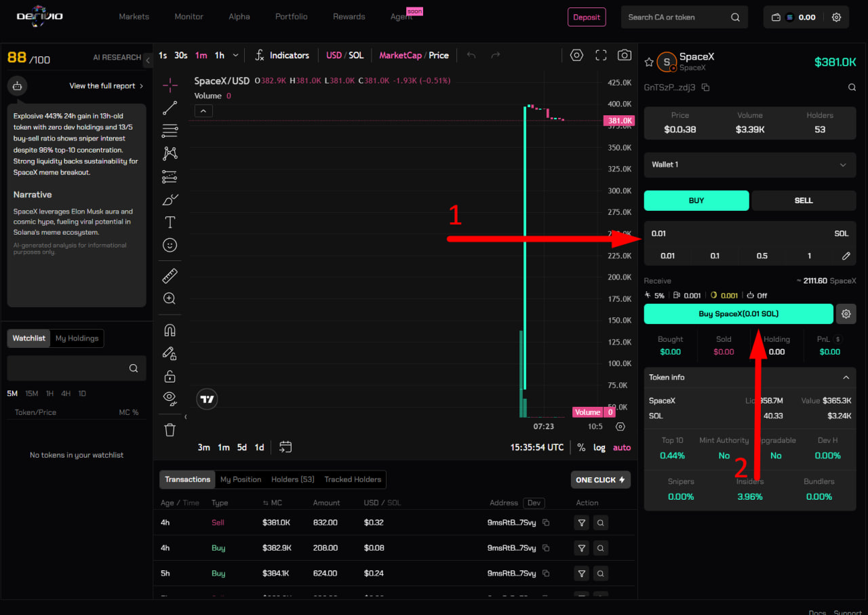Select the crosshair cursor tool
Screen dimensions: 868x615
(170, 85)
